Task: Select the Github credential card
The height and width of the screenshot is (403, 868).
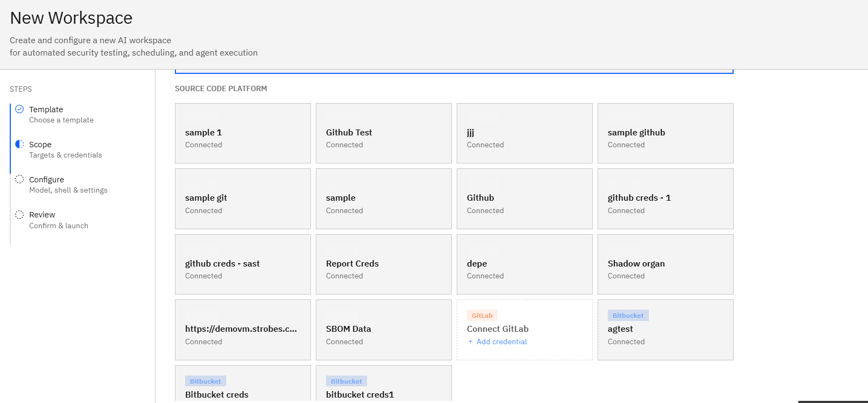Action: [525, 199]
